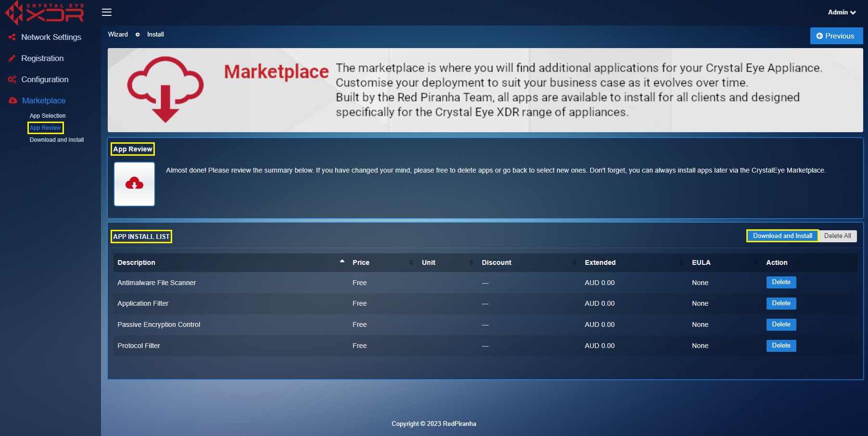Delete the Passive Encryption Control app
The width and height of the screenshot is (868, 436).
(781, 324)
